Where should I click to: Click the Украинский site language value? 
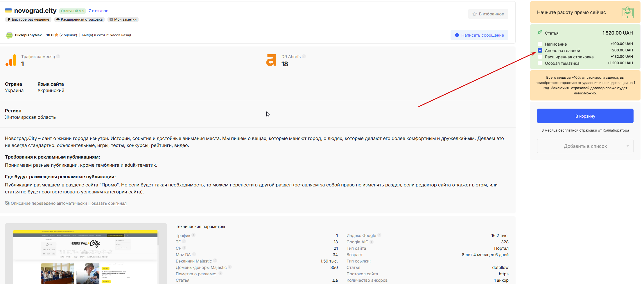[x=51, y=90]
